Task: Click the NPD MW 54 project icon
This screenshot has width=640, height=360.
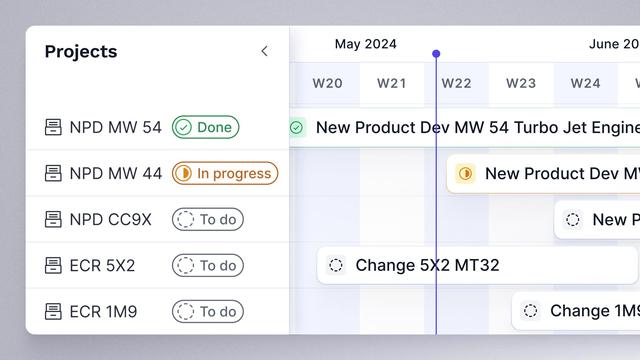Action: coord(53,127)
